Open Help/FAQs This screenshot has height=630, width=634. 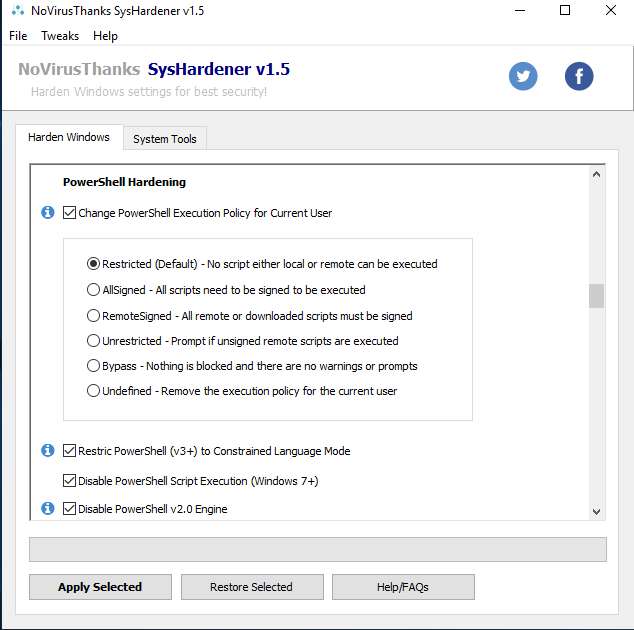403,587
